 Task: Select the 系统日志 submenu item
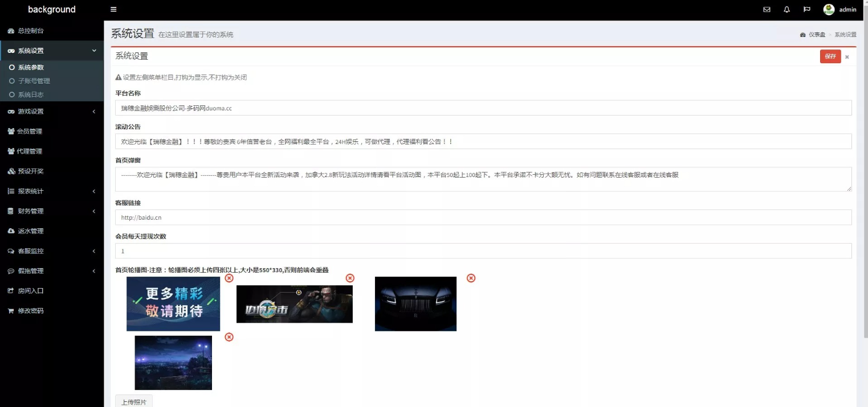[x=31, y=94]
